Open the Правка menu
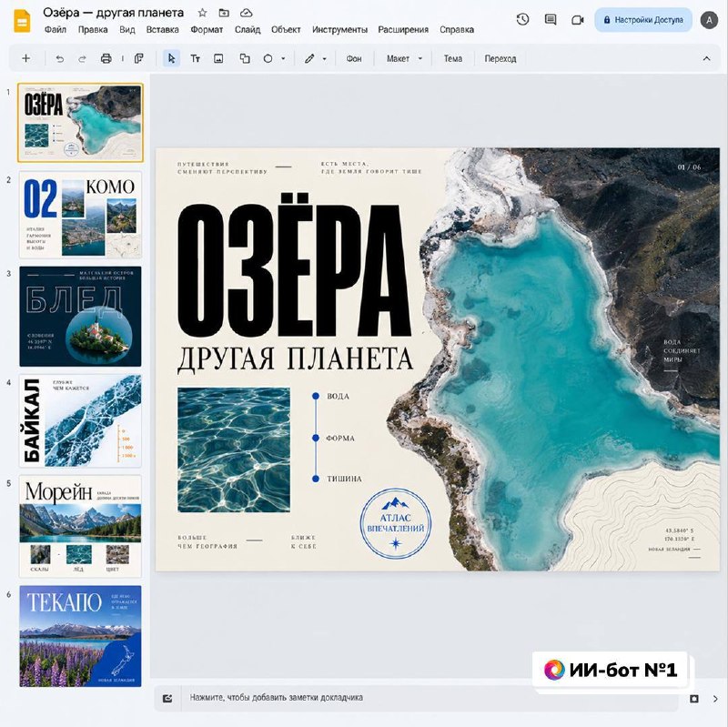The height and width of the screenshot is (727, 728). click(x=93, y=30)
